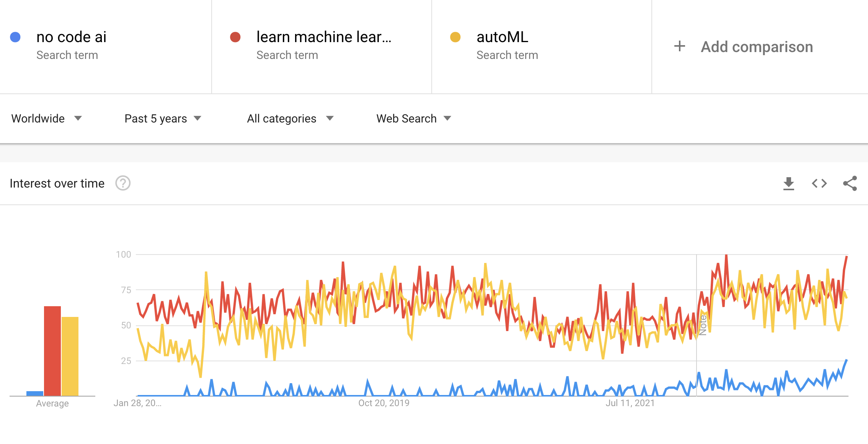Click the red Average bar
Image resolution: width=868 pixels, height=444 pixels.
pos(52,350)
